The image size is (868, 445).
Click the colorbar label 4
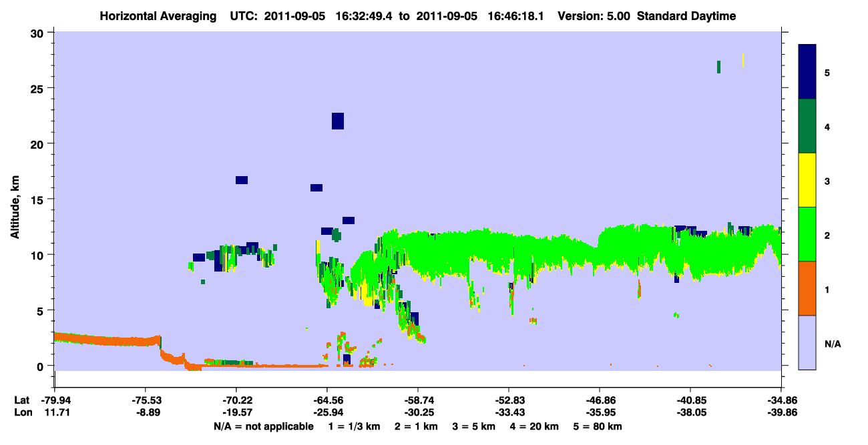(x=827, y=126)
